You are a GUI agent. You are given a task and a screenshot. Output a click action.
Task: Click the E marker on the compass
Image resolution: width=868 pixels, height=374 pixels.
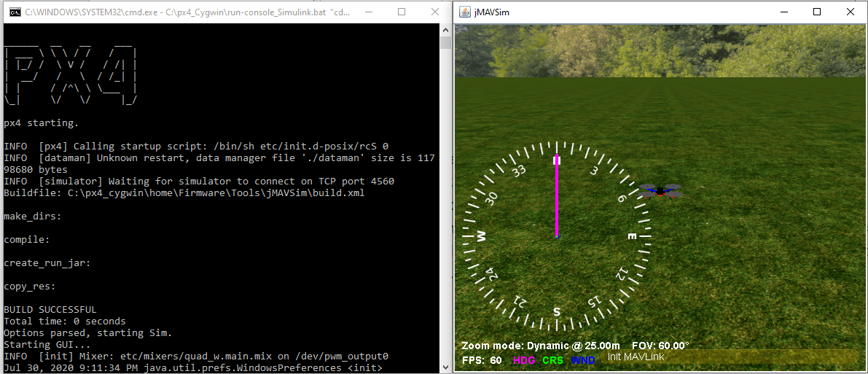(632, 236)
